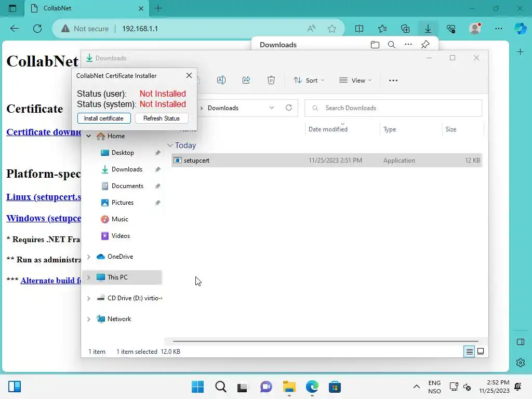The width and height of the screenshot is (532, 399).
Task: Switch to details view layout icon
Action: point(469,352)
